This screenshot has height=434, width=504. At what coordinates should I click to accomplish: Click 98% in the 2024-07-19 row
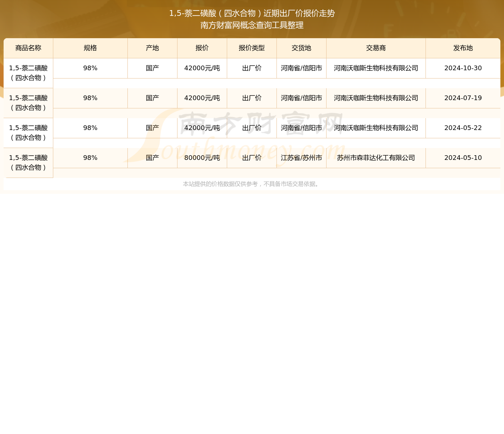pyautogui.click(x=90, y=98)
